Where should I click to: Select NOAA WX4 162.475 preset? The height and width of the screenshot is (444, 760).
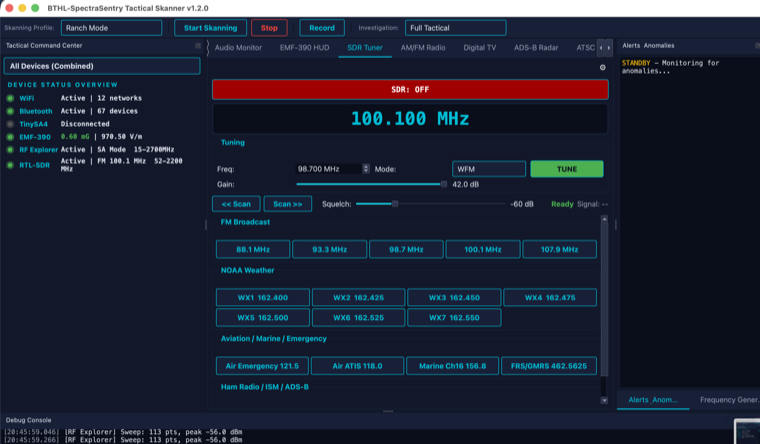(550, 297)
